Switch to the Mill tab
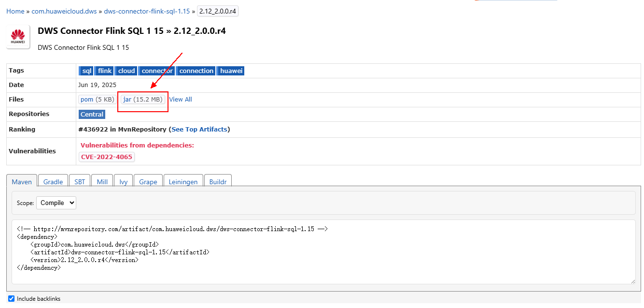644x308 pixels. pos(102,182)
